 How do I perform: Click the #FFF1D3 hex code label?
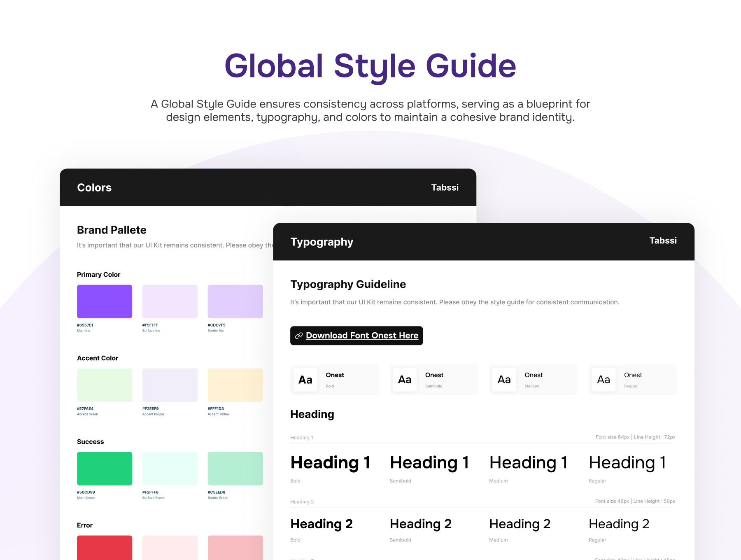(x=216, y=408)
